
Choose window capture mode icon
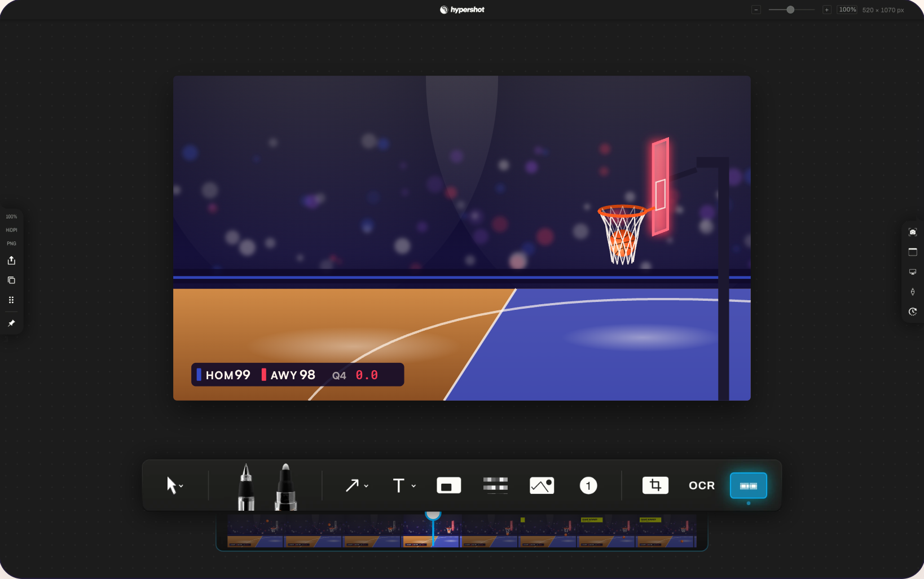coord(913,252)
